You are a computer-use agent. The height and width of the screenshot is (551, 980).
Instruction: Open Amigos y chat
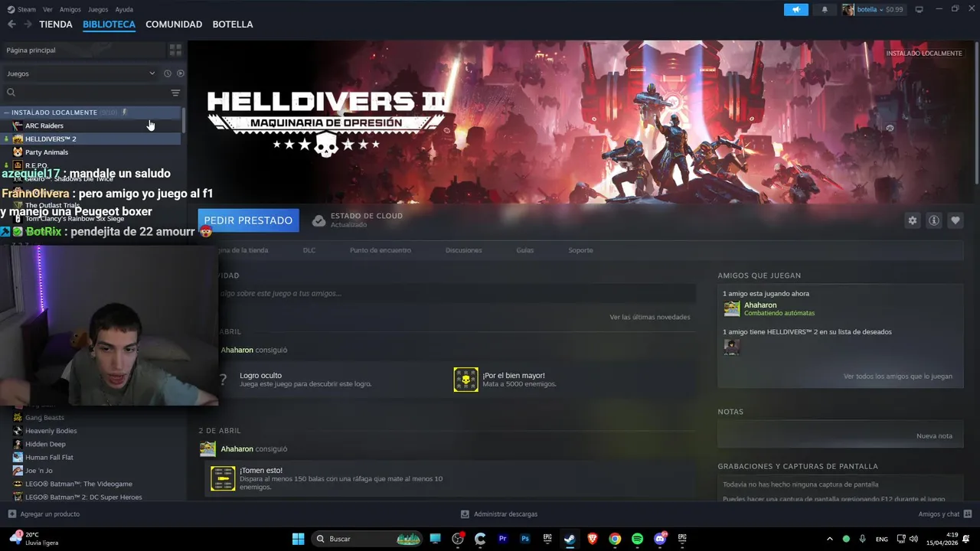945,514
